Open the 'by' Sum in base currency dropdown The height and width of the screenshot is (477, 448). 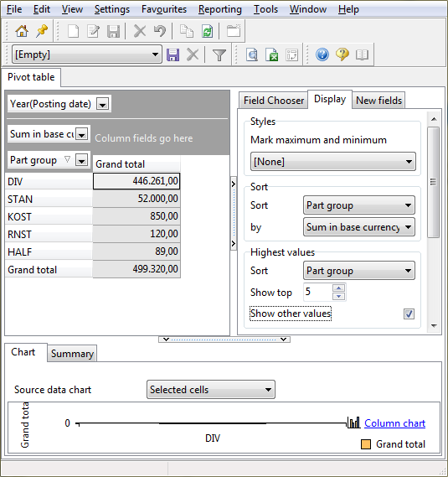[359, 227]
